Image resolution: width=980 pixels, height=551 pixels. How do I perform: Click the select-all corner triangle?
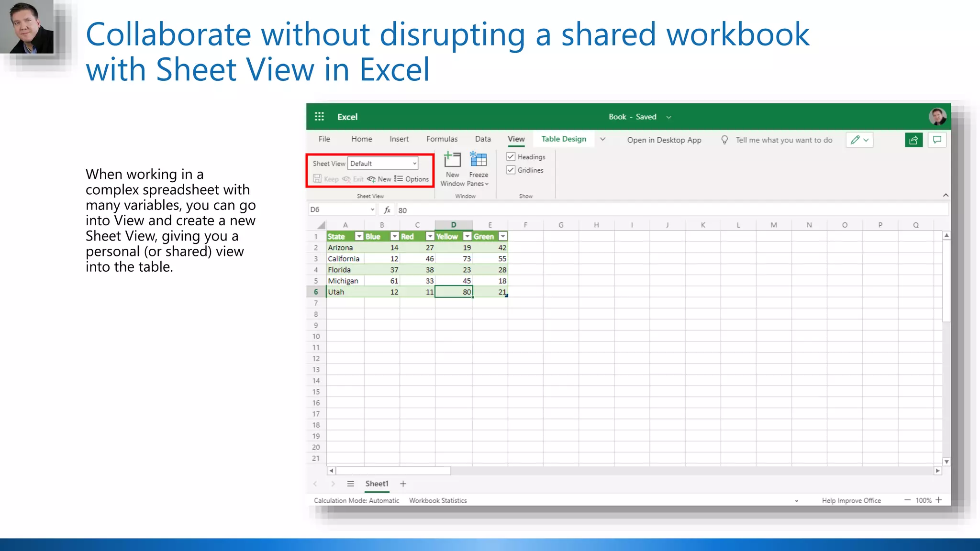click(321, 225)
